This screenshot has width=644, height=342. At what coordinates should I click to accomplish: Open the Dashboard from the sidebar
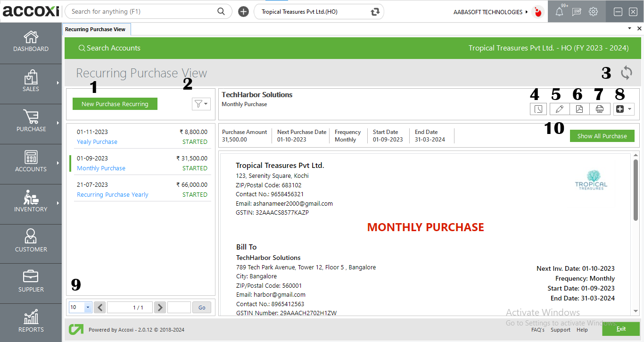[31, 42]
